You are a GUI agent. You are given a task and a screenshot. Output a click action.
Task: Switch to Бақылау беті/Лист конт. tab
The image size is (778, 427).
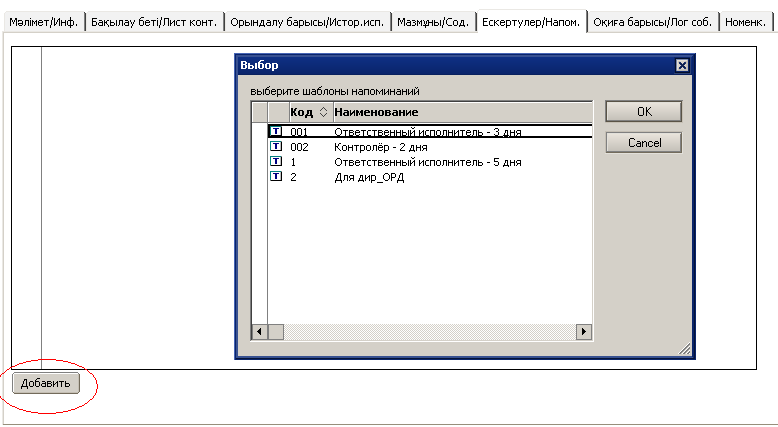point(154,22)
